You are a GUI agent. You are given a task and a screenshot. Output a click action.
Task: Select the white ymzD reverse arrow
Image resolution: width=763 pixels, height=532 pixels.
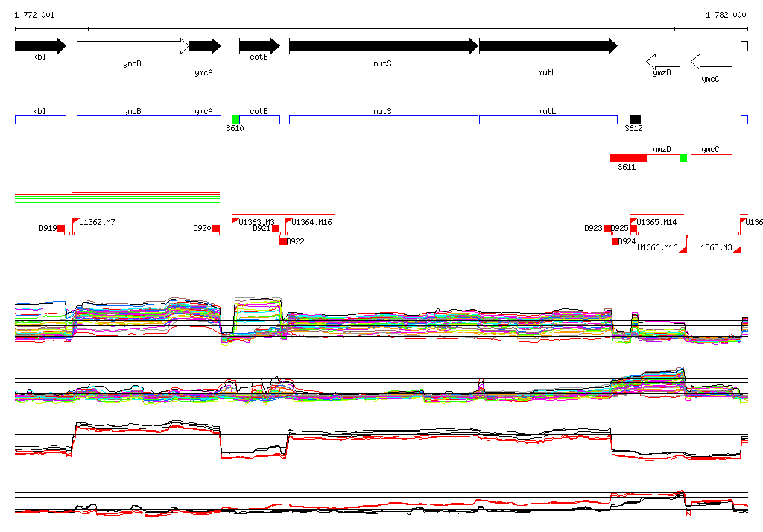662,61
